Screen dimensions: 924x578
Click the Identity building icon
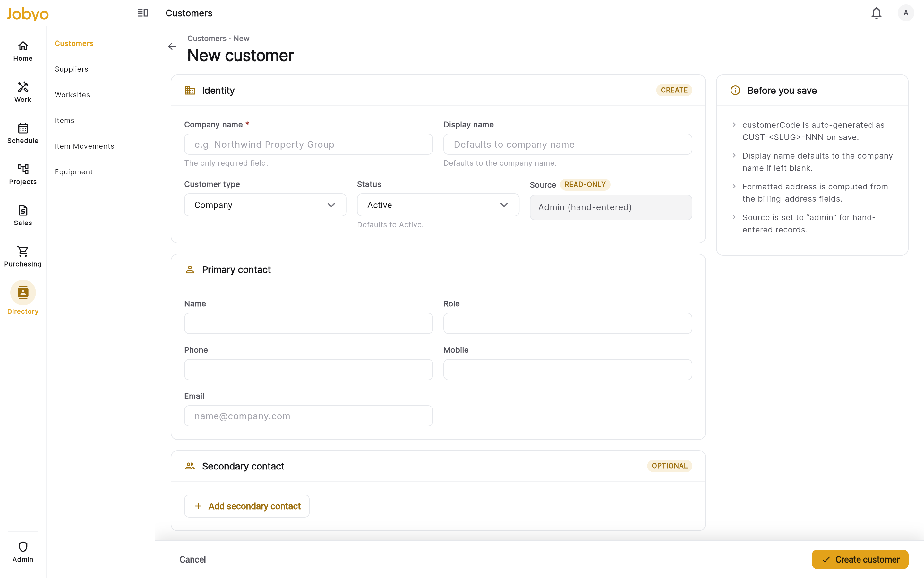tap(190, 90)
